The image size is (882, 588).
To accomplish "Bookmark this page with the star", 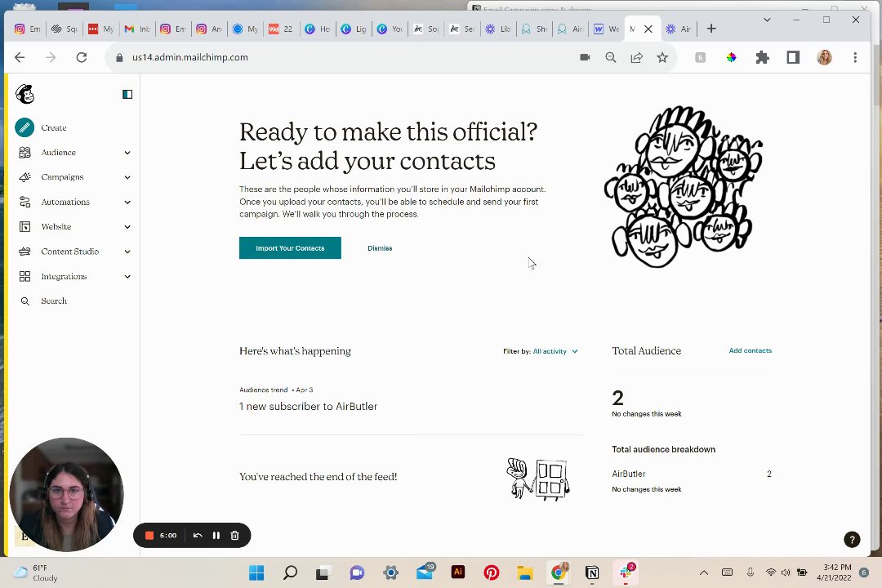I will point(662,57).
